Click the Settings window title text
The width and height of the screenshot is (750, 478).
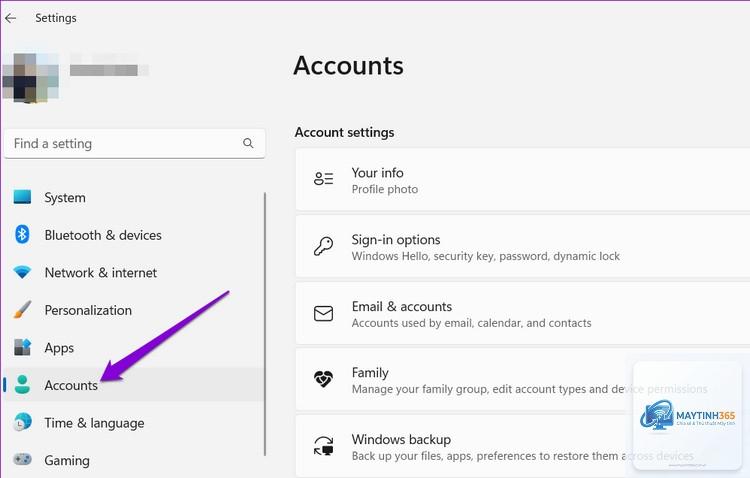pos(56,18)
